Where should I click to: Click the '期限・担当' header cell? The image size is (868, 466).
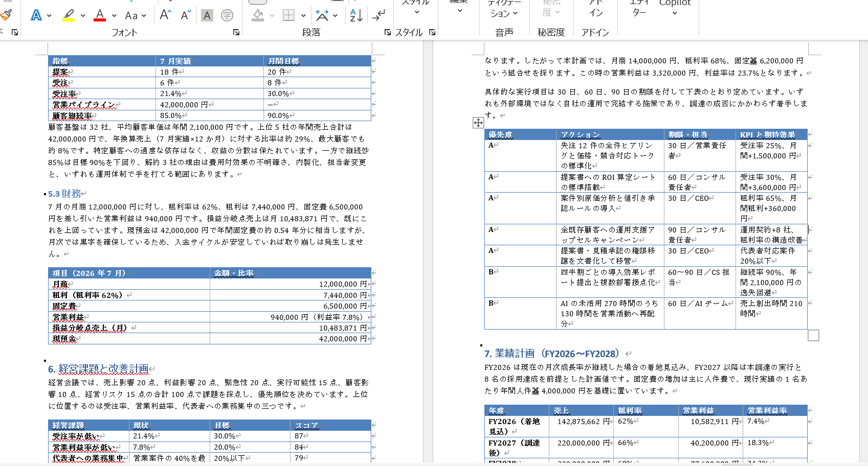(x=700, y=135)
